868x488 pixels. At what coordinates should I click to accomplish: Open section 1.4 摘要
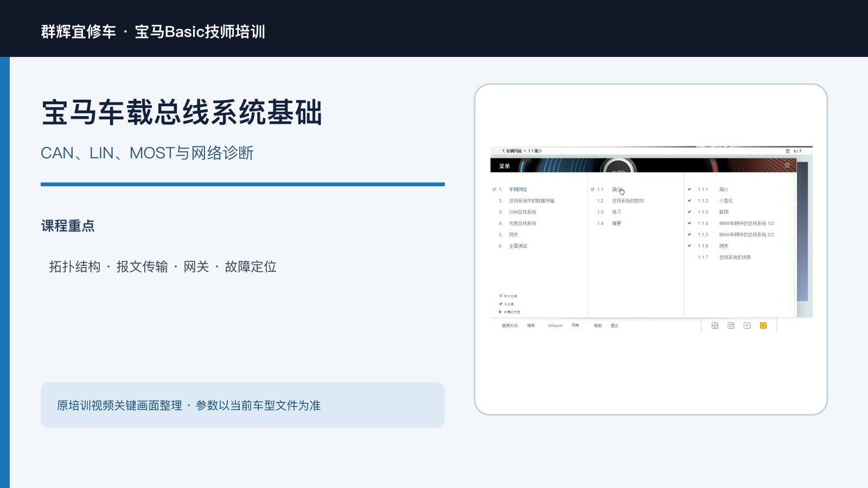(609, 223)
